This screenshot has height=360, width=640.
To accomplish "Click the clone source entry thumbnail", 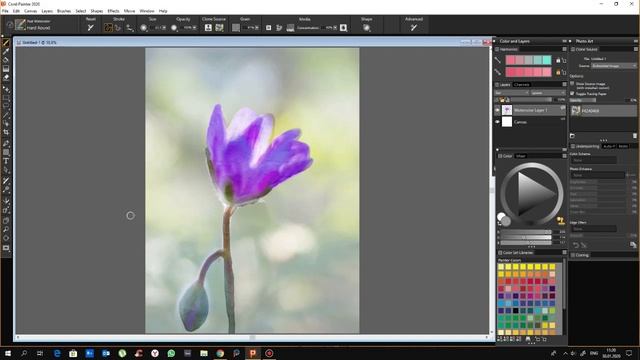I will click(576, 111).
